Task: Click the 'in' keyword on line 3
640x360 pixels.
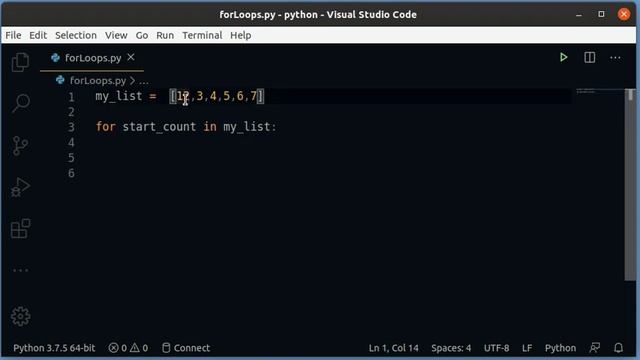Action: [210, 127]
